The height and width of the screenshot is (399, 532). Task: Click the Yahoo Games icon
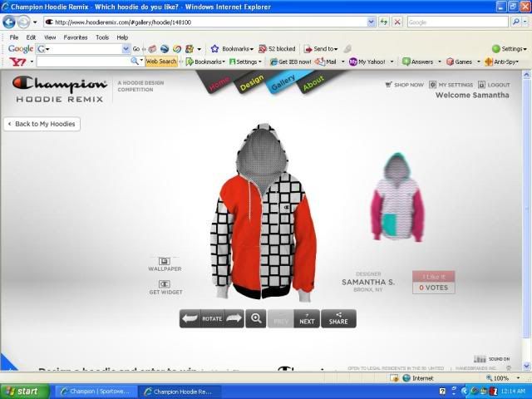click(x=450, y=62)
